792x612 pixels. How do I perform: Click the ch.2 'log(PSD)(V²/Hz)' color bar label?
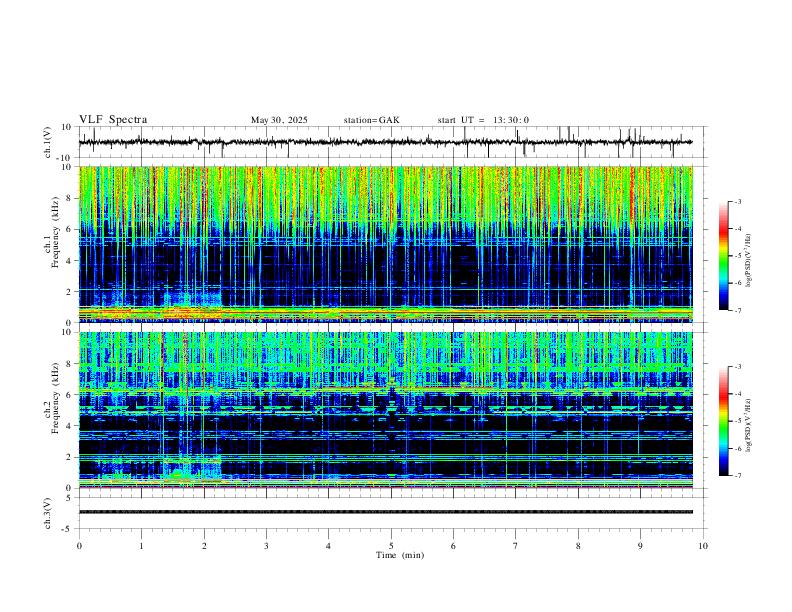tap(749, 426)
